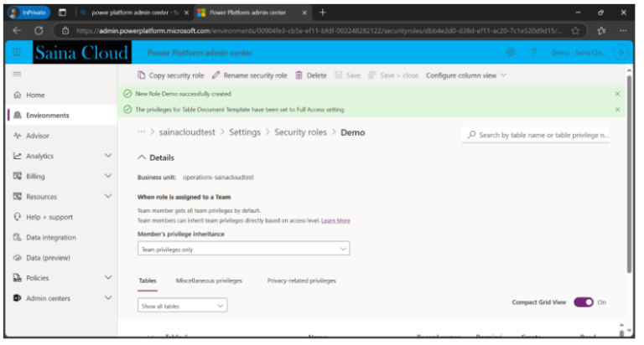
Task: Click the Advisor pulse icon
Action: (18, 136)
